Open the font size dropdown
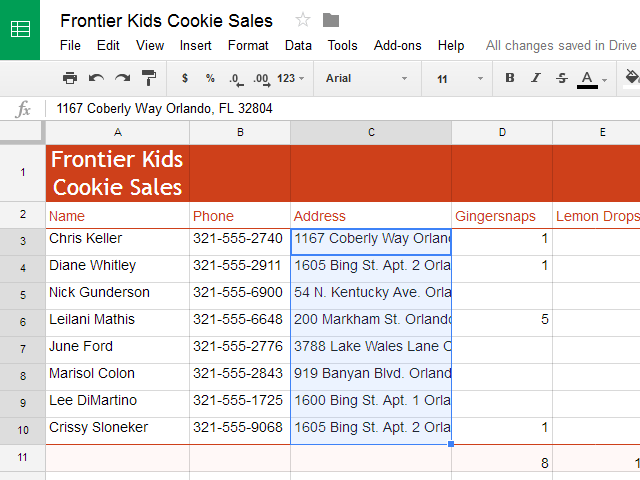The height and width of the screenshot is (480, 640). pos(459,78)
